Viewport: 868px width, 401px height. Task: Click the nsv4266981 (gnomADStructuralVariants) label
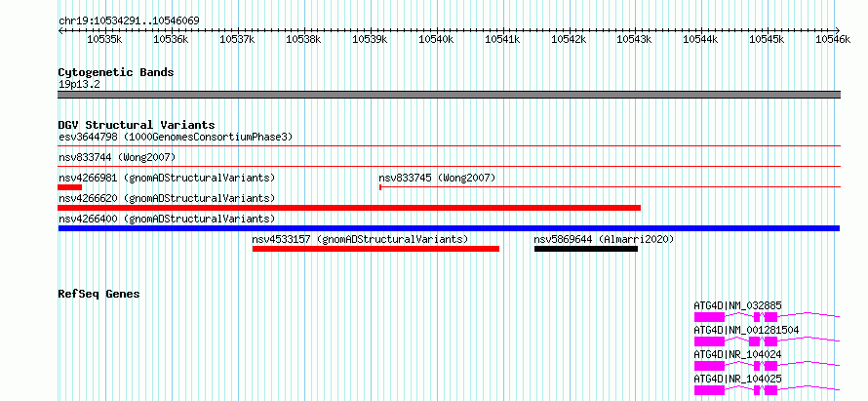coord(167,178)
